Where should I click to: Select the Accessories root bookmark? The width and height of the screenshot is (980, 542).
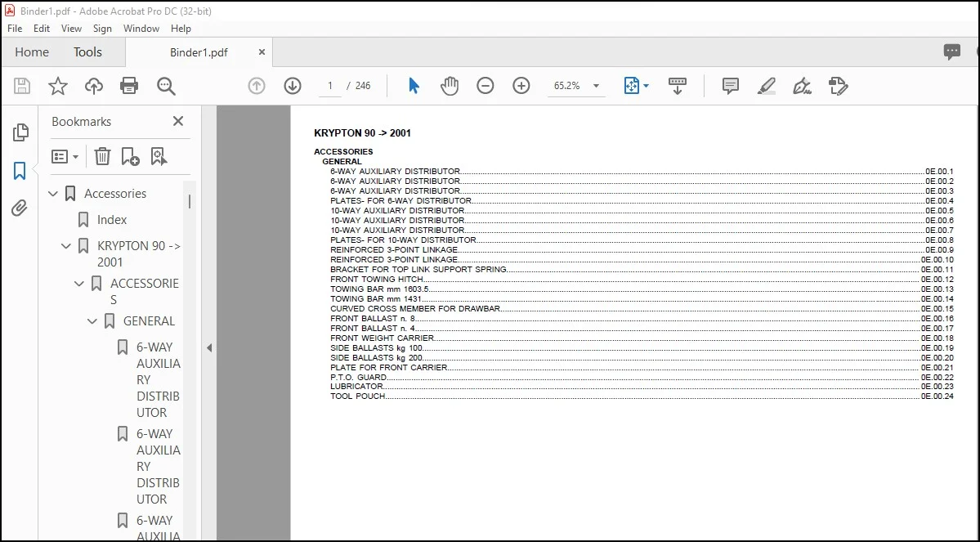pos(115,193)
